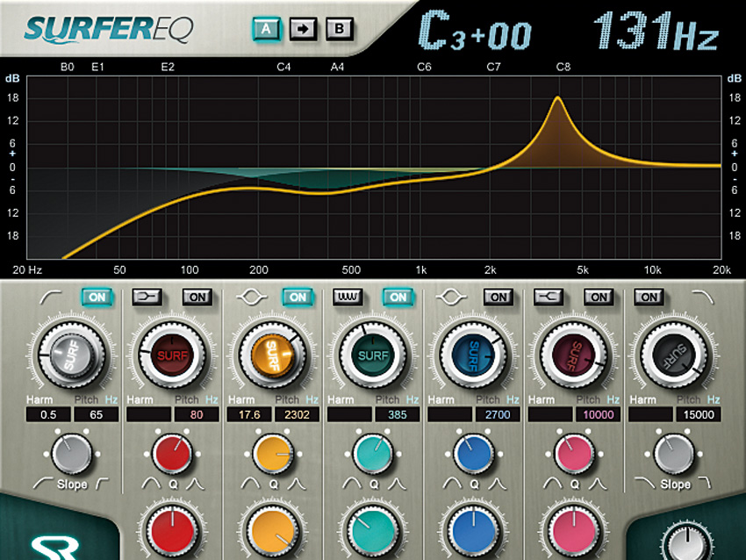
Task: Click the wide Q icon under the blue knob
Action: tap(452, 484)
